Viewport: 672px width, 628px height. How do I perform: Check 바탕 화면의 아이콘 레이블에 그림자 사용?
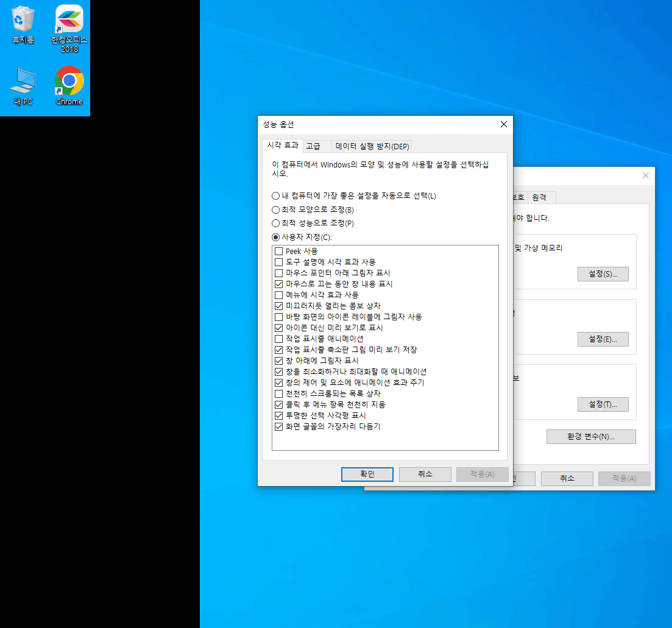tap(278, 317)
